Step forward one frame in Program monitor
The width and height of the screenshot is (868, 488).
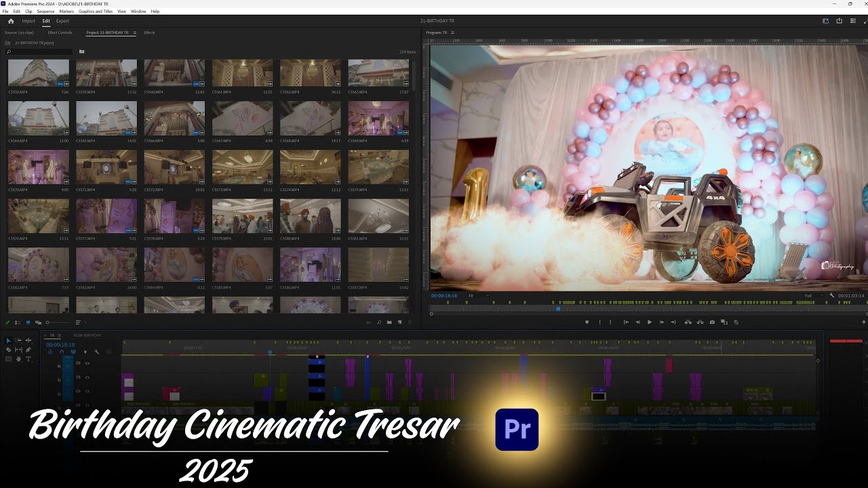pos(662,322)
